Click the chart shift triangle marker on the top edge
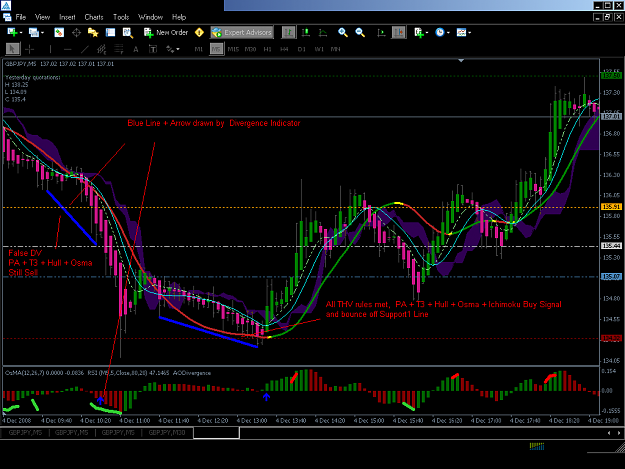 click(x=461, y=61)
